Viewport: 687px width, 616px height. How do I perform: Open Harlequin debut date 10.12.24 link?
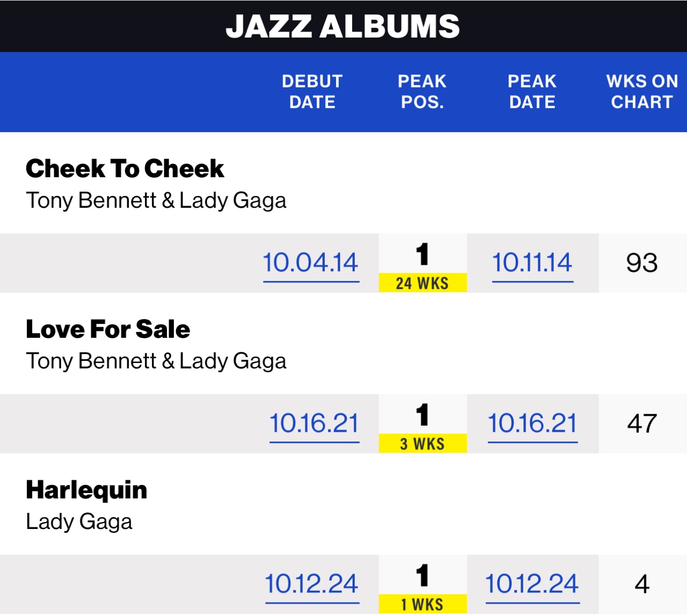point(312,584)
